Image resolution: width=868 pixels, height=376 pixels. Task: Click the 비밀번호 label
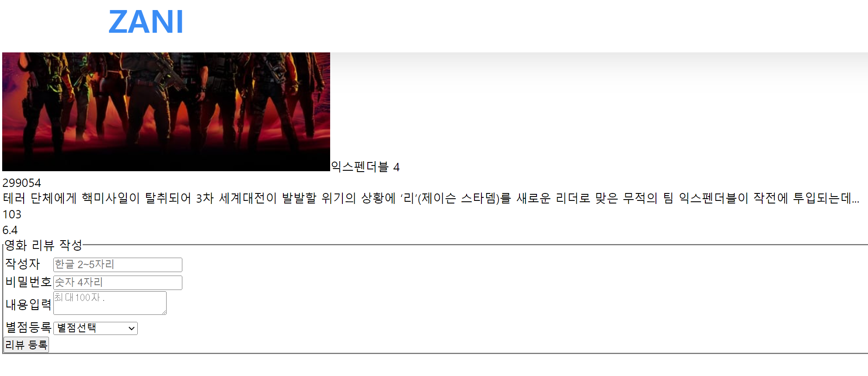(x=28, y=282)
